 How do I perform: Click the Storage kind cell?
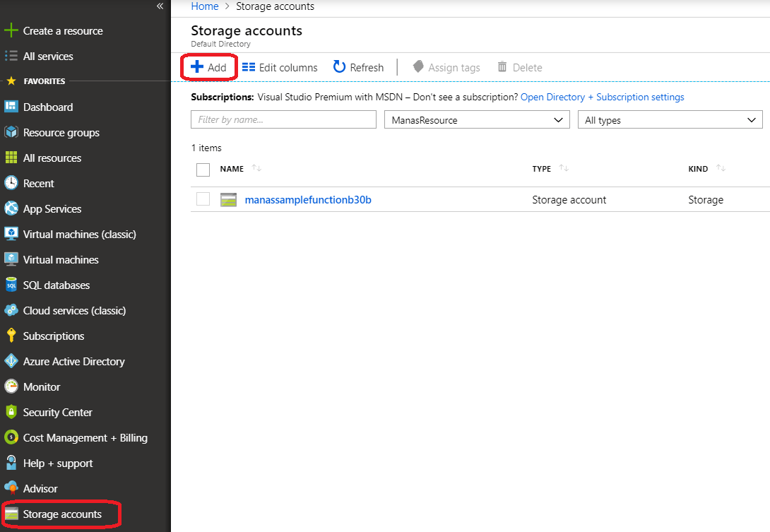coord(706,200)
